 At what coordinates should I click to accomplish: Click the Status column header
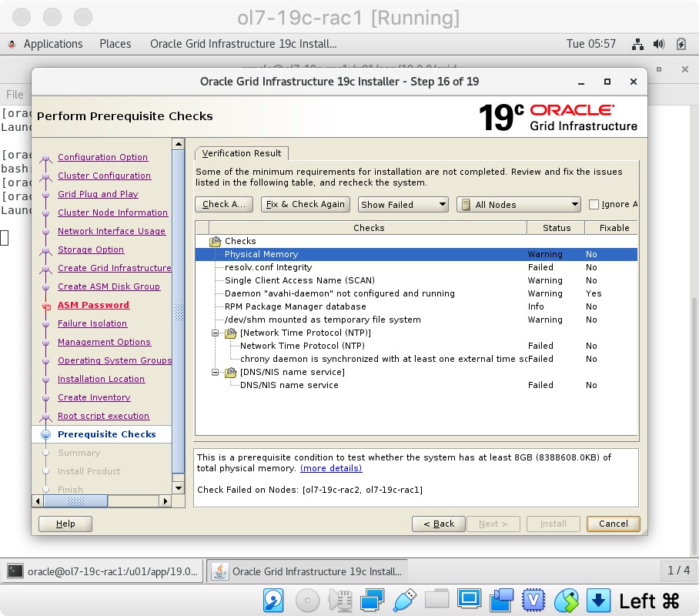click(x=556, y=228)
